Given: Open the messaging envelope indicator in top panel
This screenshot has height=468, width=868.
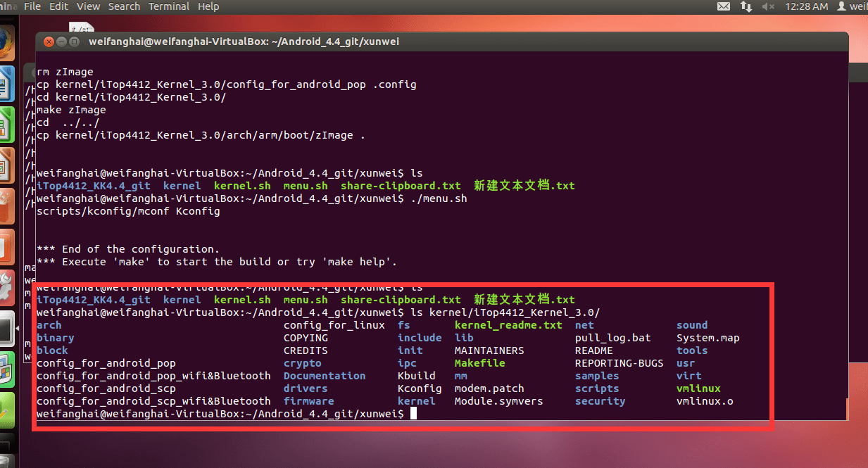Looking at the screenshot, I should click(x=723, y=6).
